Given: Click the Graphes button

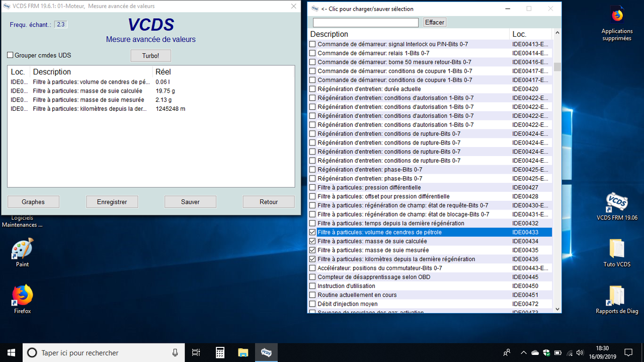Looking at the screenshot, I should point(33,202).
